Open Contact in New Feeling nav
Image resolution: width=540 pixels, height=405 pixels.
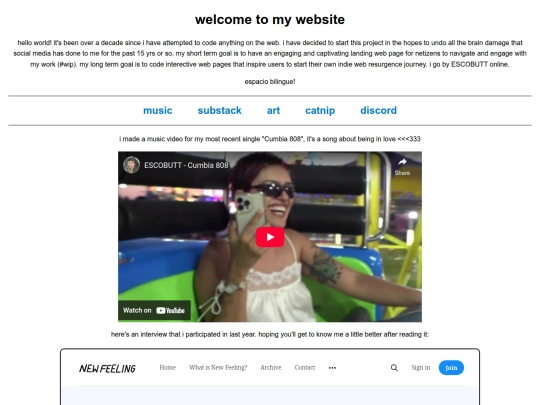click(305, 367)
